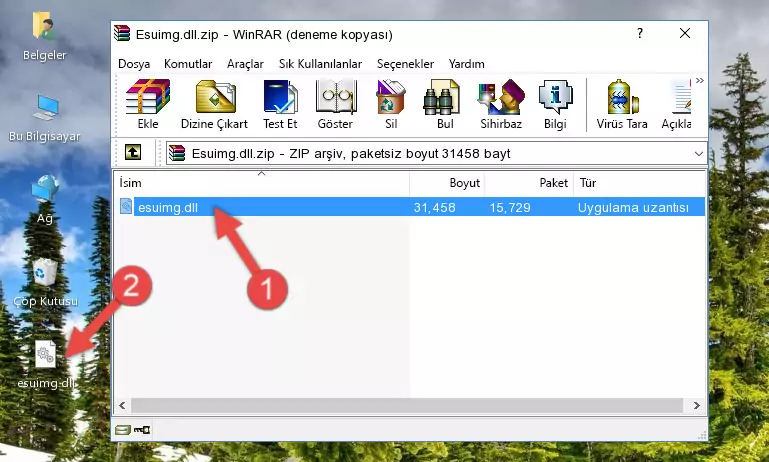Open the Yardım menu
The width and height of the screenshot is (769, 462).
point(466,64)
